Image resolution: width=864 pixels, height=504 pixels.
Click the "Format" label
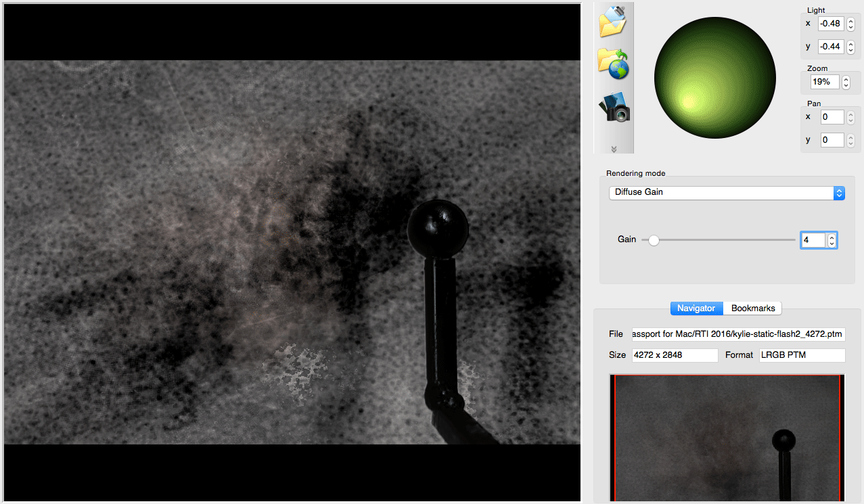739,355
